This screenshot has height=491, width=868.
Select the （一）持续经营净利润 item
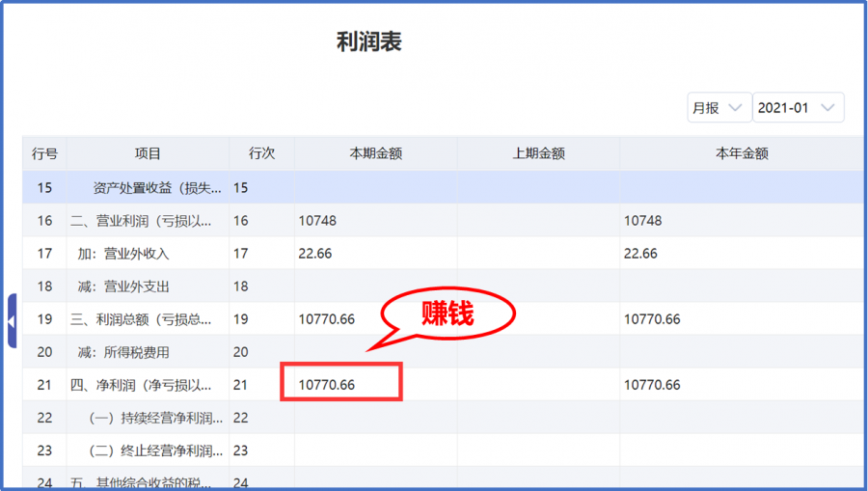pos(155,418)
